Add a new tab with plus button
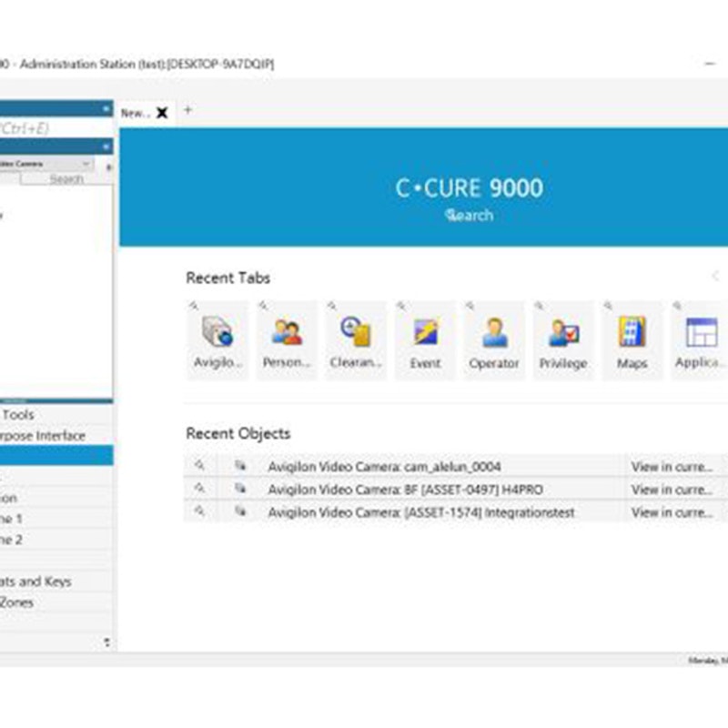The height and width of the screenshot is (728, 728). [x=188, y=110]
